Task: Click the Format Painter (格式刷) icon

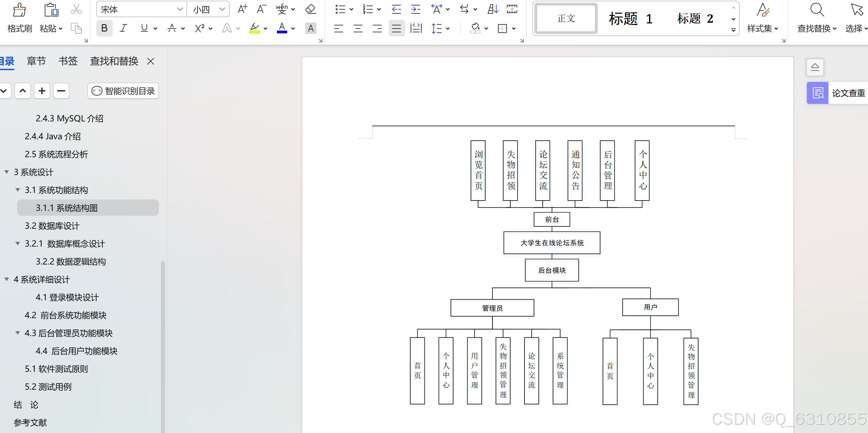Action: coord(19,10)
